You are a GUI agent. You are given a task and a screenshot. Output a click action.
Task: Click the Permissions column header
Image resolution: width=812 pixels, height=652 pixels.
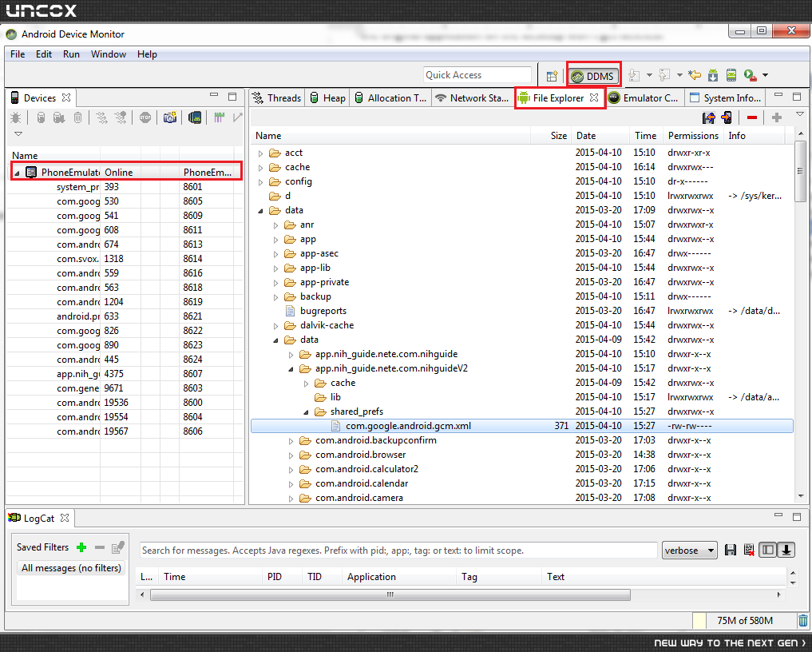coord(693,136)
